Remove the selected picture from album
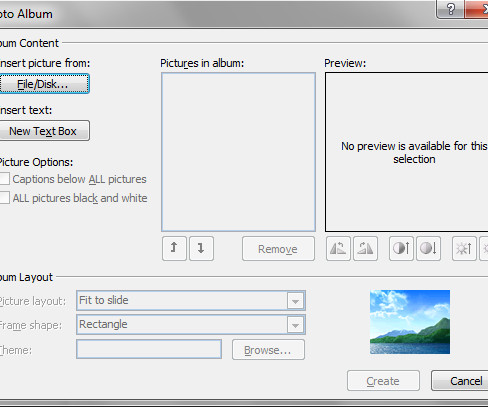 pyautogui.click(x=278, y=249)
